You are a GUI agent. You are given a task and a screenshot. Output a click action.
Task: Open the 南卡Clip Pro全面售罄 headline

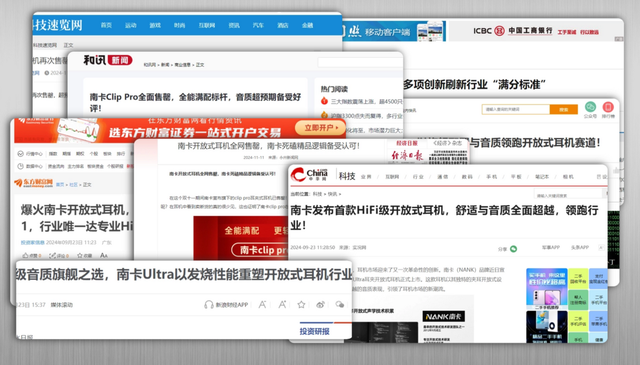195,102
